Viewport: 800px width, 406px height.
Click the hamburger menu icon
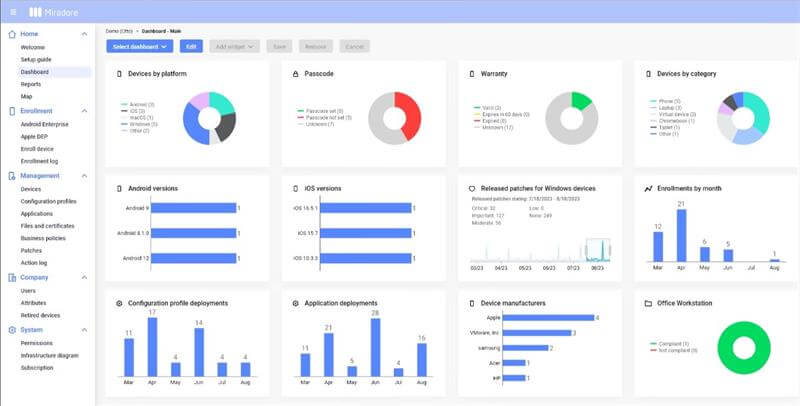13,12
